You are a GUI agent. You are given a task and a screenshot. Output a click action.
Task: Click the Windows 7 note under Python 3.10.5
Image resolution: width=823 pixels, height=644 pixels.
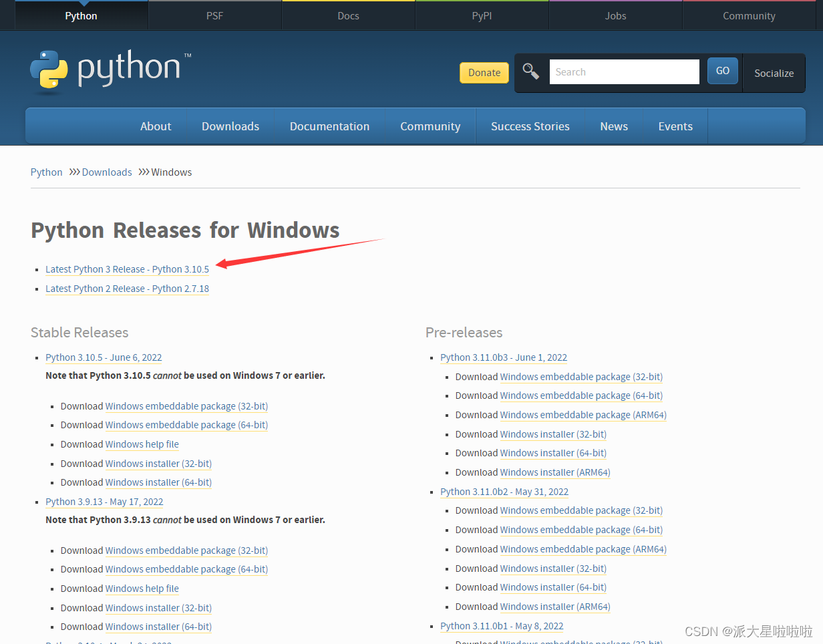tap(185, 375)
